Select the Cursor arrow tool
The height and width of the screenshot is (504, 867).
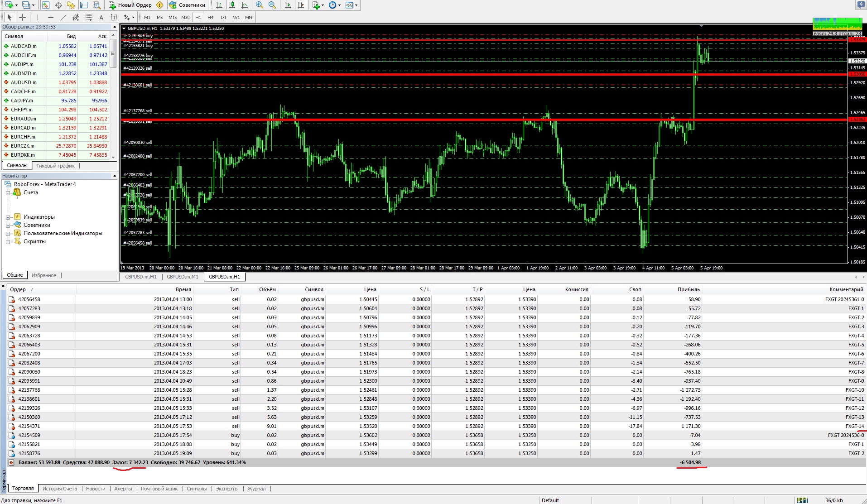[10, 17]
